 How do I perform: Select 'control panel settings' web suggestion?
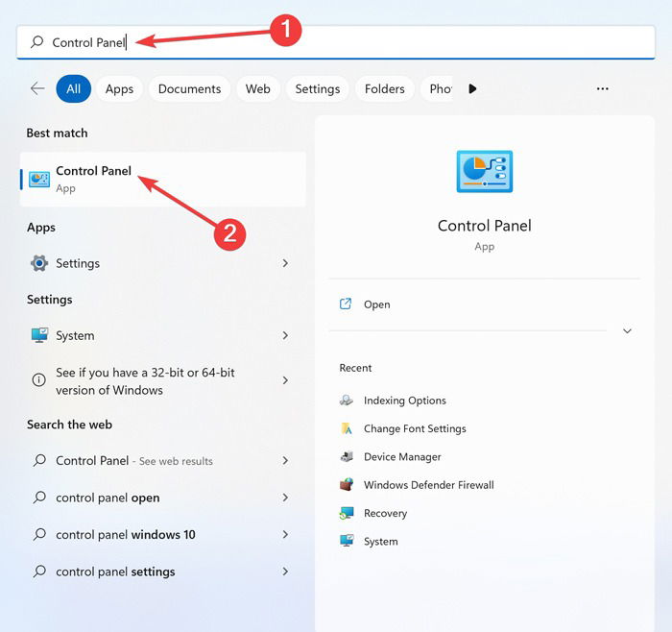click(163, 571)
